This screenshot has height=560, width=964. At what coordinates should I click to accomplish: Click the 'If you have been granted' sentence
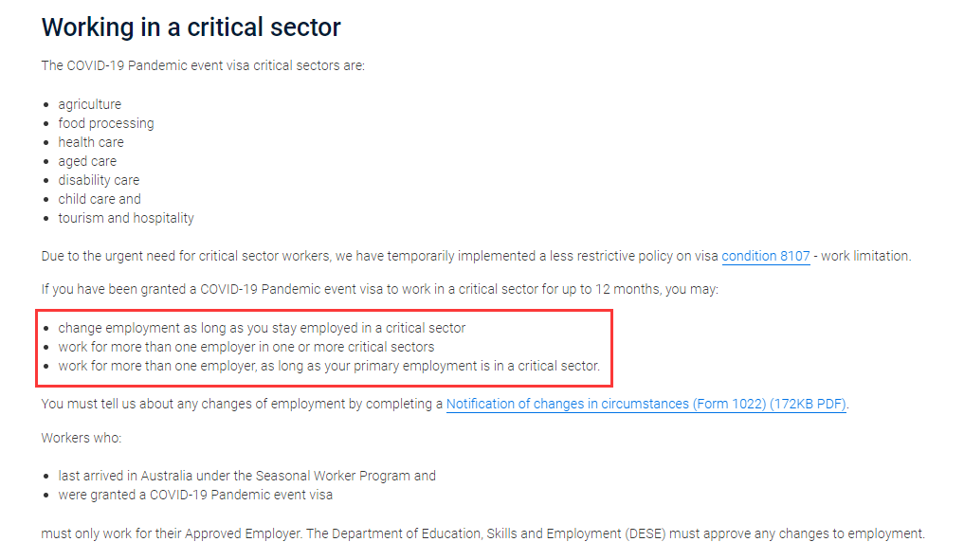pyautogui.click(x=379, y=289)
